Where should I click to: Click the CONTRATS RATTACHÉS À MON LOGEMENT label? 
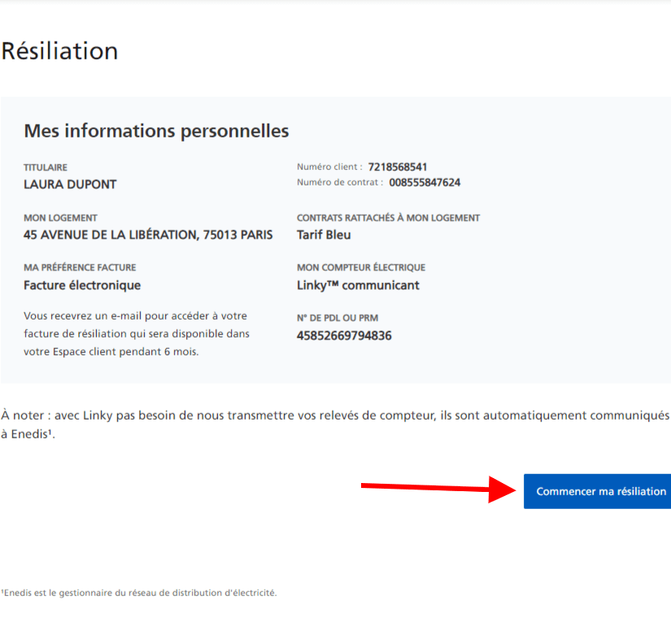388,217
